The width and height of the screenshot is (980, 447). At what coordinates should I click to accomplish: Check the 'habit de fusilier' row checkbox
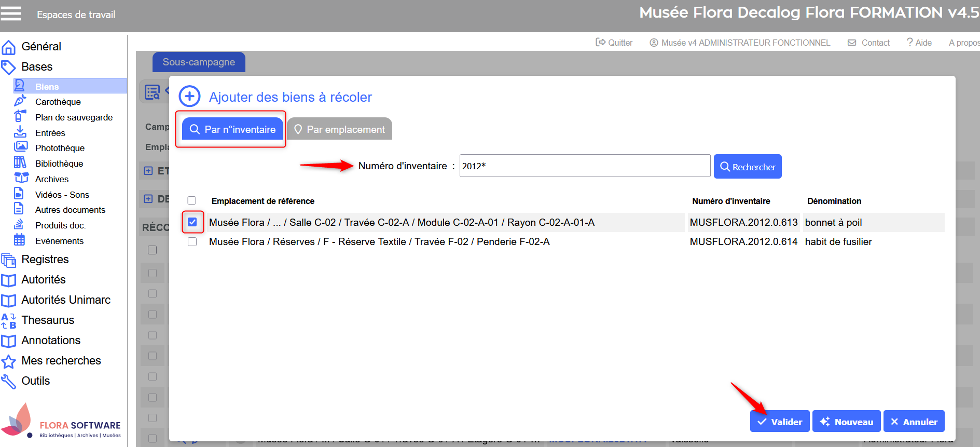192,241
